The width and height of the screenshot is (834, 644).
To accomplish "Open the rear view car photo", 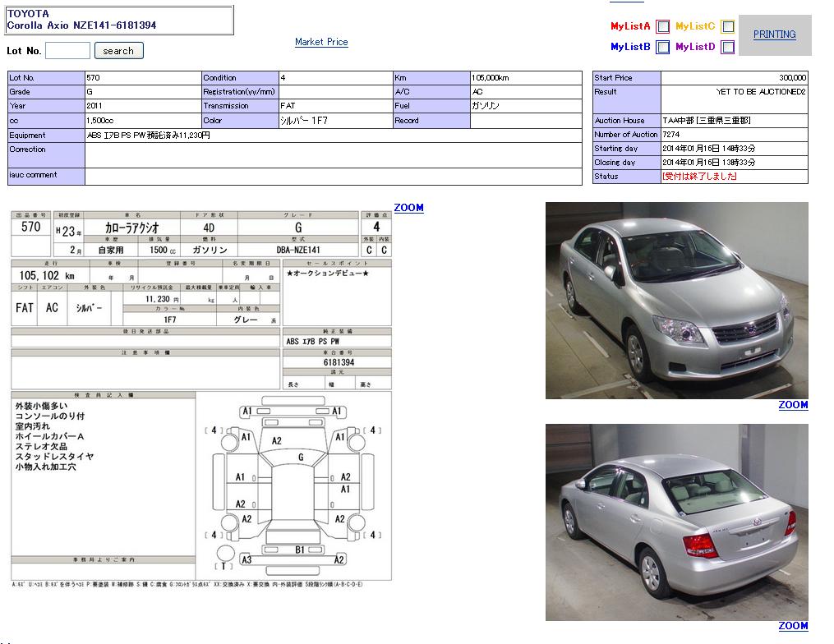I will (676, 522).
